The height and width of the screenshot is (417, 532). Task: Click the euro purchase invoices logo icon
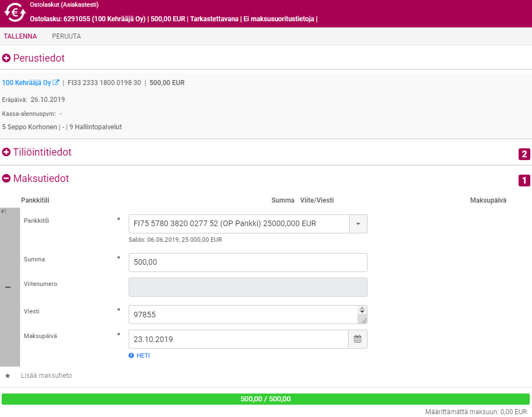(x=15, y=13)
